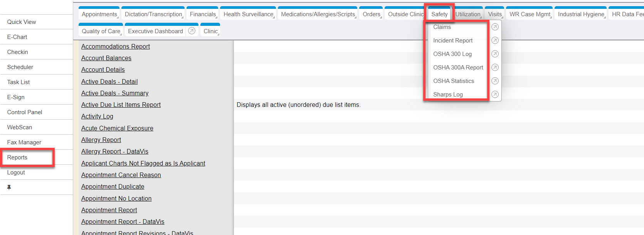Open the Medications/Allergies/Scripts dropdown
Viewport: 644px width, 235px height.
tap(318, 14)
